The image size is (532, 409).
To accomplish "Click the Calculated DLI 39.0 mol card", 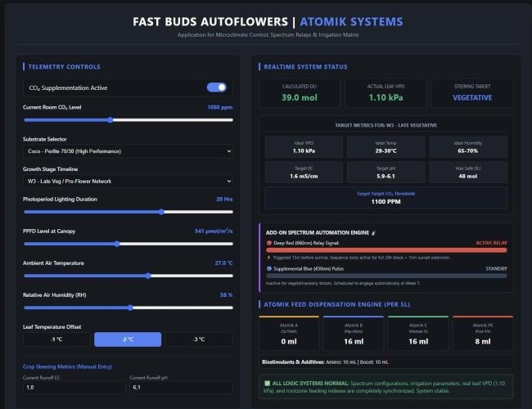I will [300, 93].
